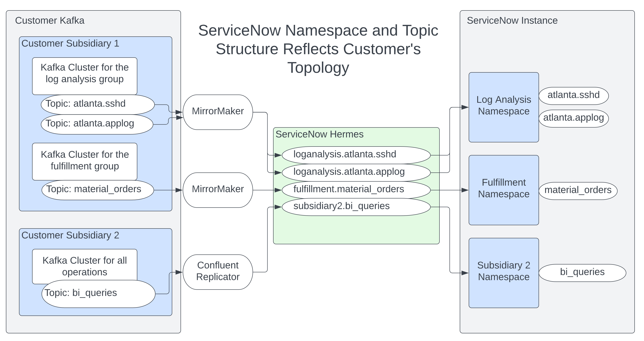
Task: Click the Kafka Cluster for log analysis group box
Action: 85,76
